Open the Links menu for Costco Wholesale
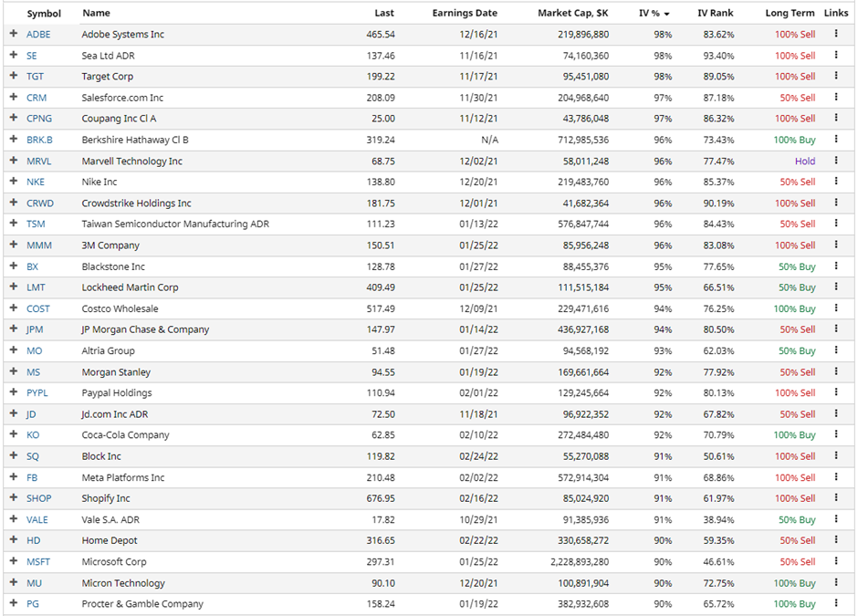 [836, 308]
